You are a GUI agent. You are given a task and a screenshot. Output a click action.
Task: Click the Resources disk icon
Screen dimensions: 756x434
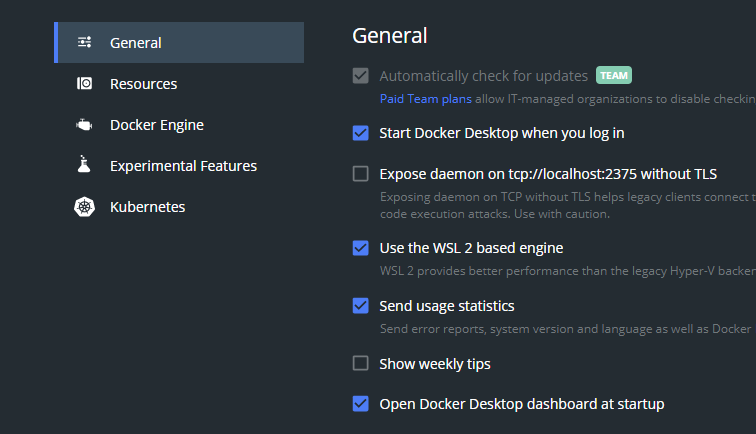point(84,83)
